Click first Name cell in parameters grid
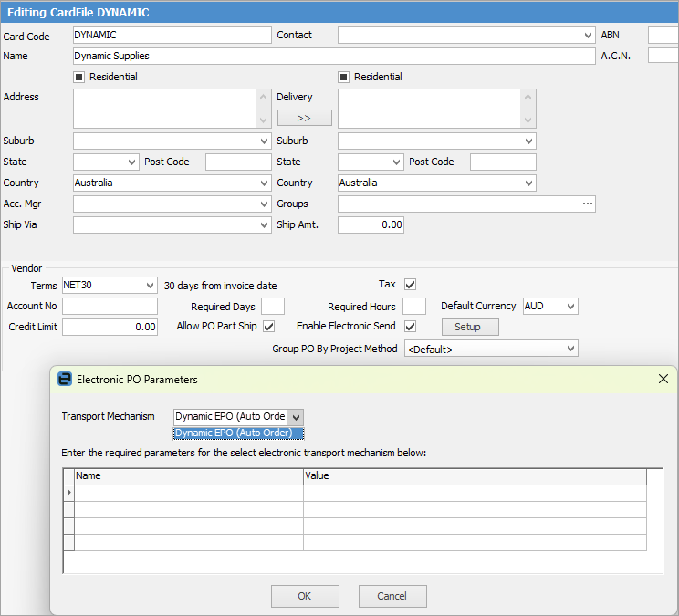Image resolution: width=679 pixels, height=616 pixels. (188, 493)
